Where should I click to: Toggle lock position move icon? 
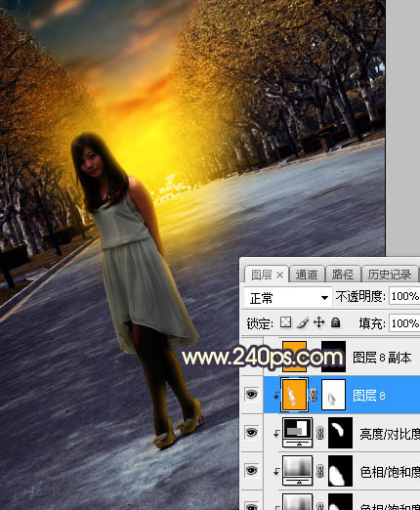click(x=318, y=322)
